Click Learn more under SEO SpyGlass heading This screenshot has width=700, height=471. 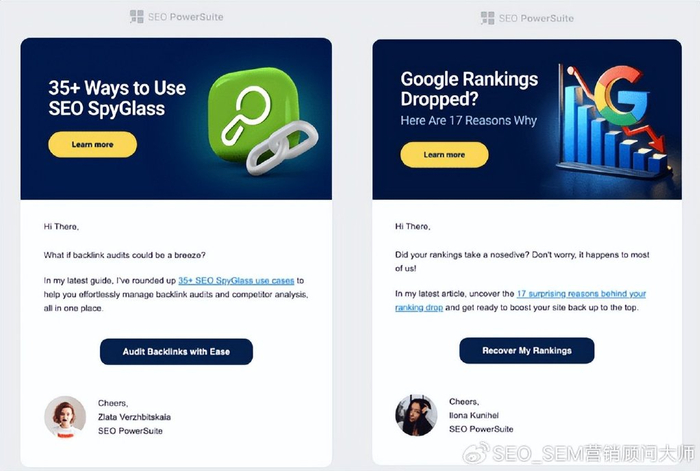(92, 145)
